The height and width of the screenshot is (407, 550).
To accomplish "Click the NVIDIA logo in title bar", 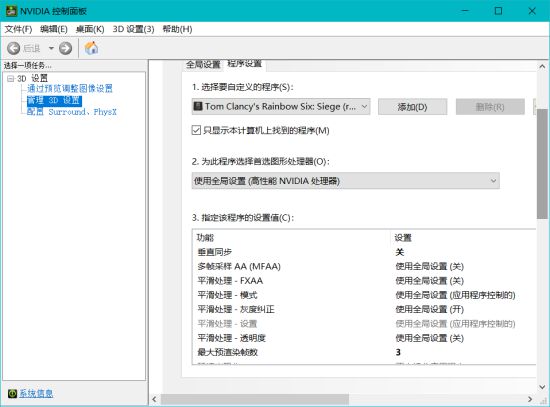I will point(12,11).
